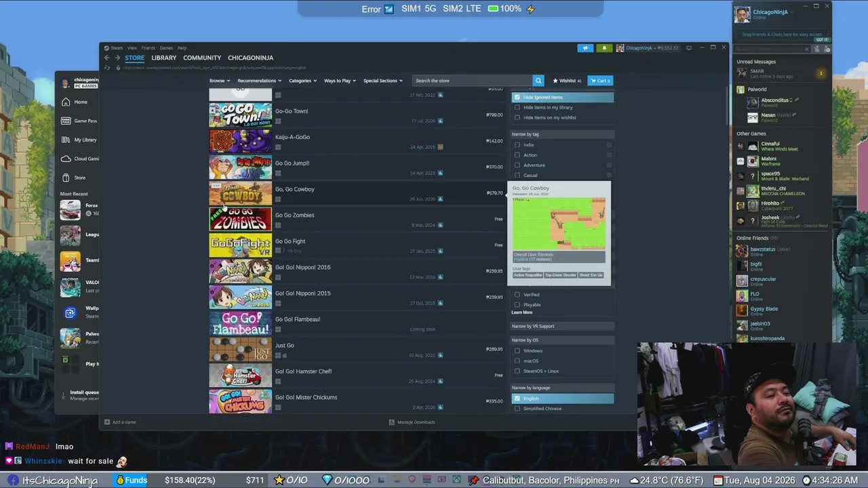Check the Adventure tag filter
Viewport: 868px width, 488px height.
517,165
